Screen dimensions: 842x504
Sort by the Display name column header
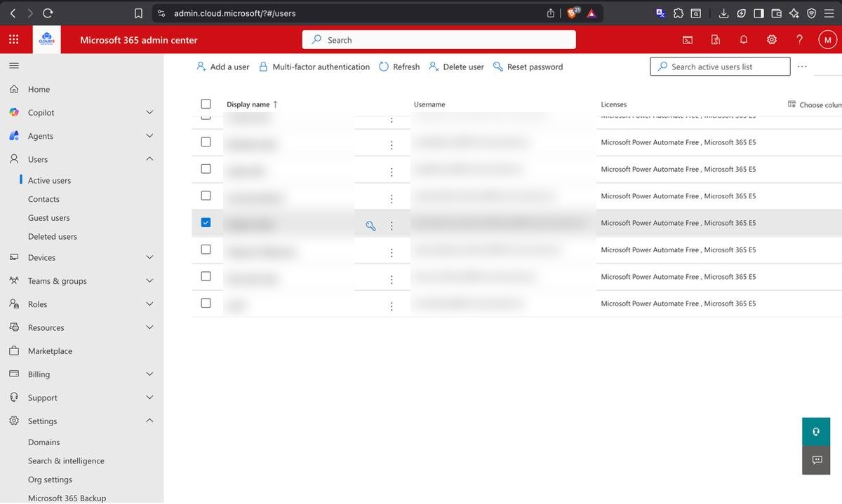[252, 104]
